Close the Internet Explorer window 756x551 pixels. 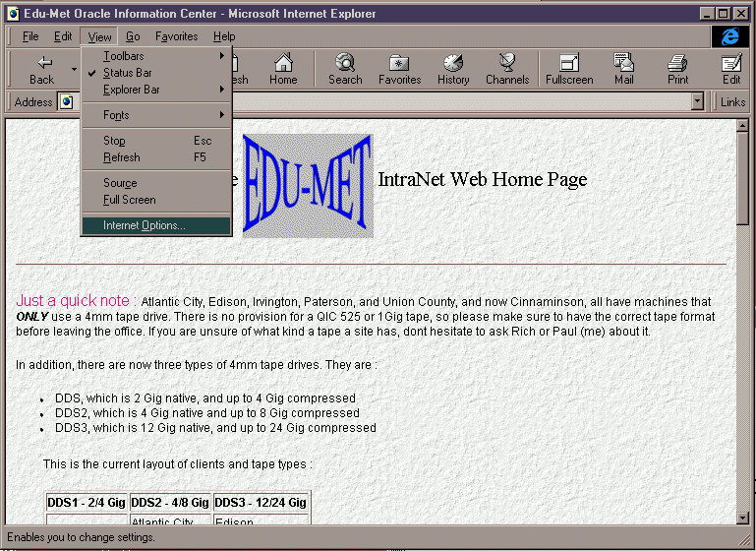pos(740,14)
